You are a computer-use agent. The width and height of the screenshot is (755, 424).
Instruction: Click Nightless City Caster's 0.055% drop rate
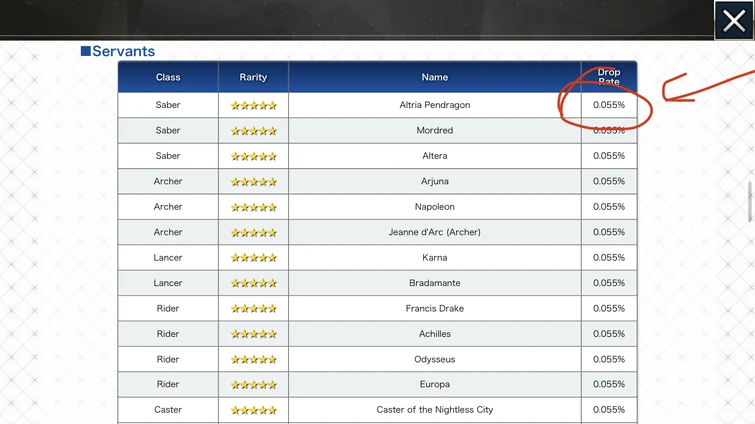tap(609, 410)
